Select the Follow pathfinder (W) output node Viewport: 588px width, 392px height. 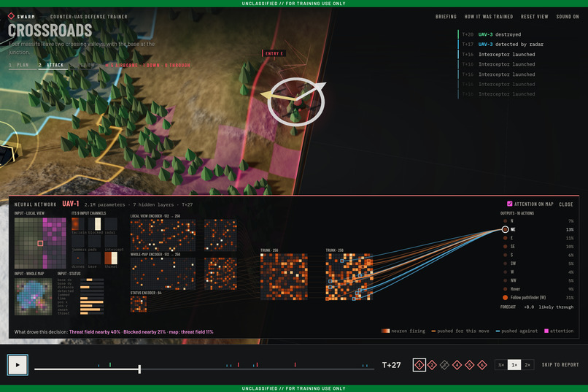[505, 298]
